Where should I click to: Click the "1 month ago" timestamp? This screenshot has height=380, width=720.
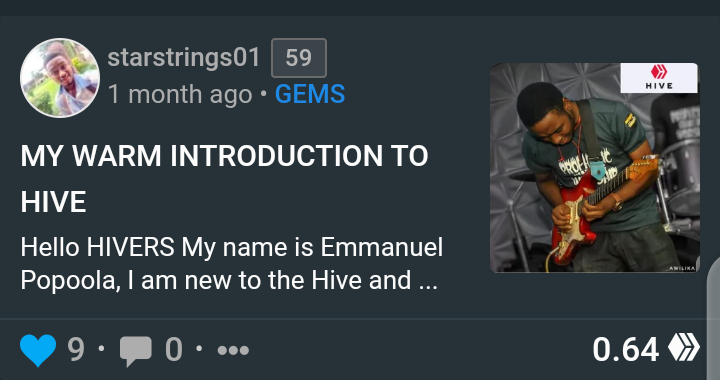(180, 95)
